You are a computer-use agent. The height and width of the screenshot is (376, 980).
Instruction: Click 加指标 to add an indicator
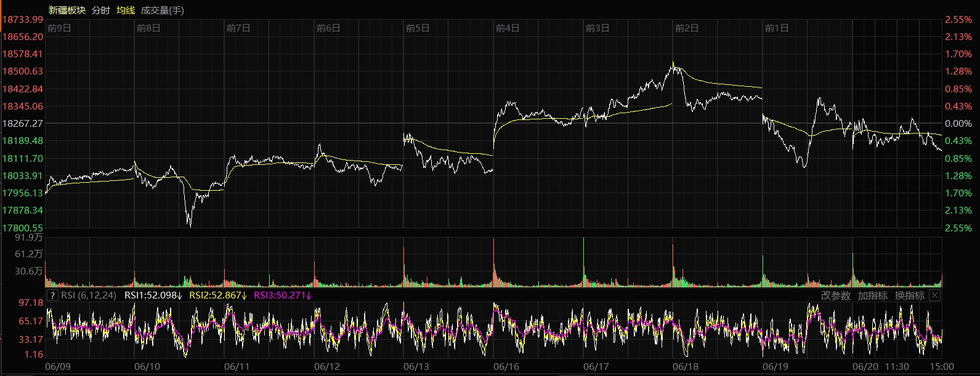872,295
